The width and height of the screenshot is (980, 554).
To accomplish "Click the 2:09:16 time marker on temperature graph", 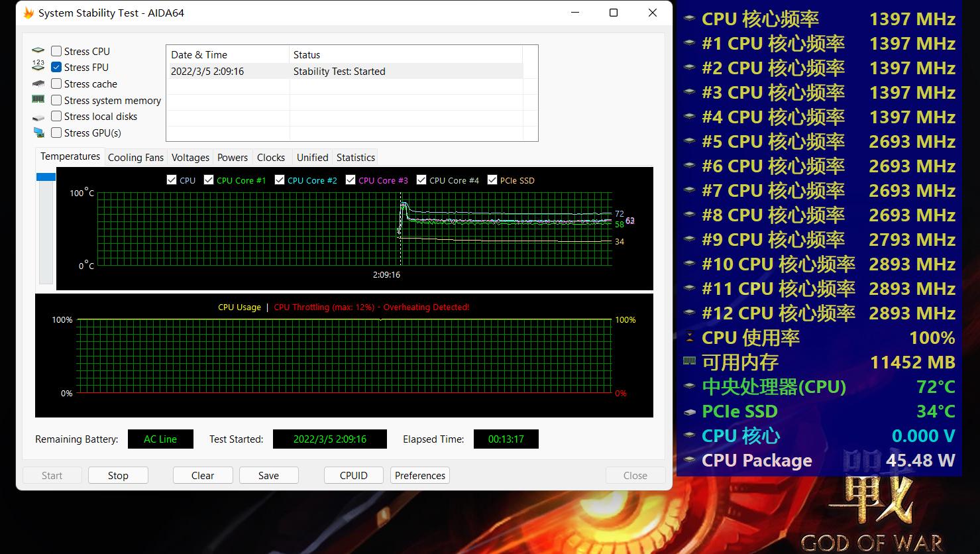I will [x=386, y=274].
